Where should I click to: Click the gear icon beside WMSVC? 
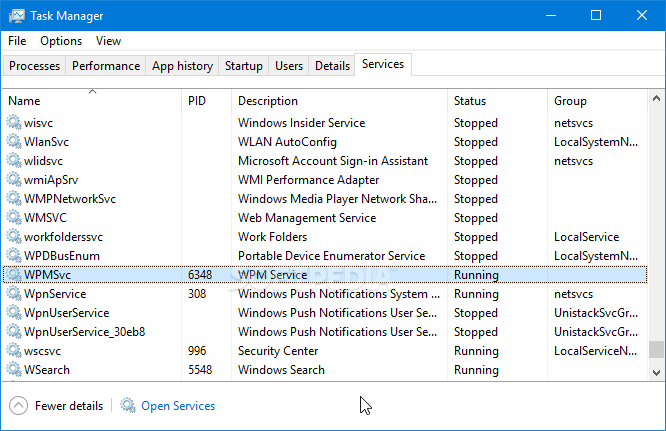coord(14,217)
